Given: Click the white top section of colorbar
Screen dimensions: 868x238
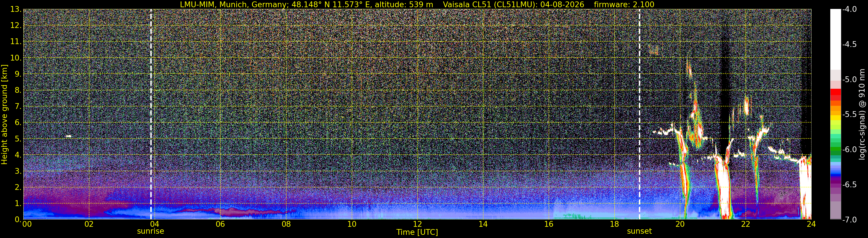Looking at the screenshot, I should point(836,39).
